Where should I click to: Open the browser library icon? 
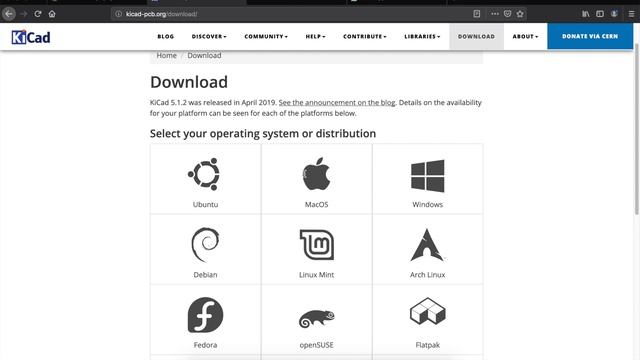click(586, 14)
